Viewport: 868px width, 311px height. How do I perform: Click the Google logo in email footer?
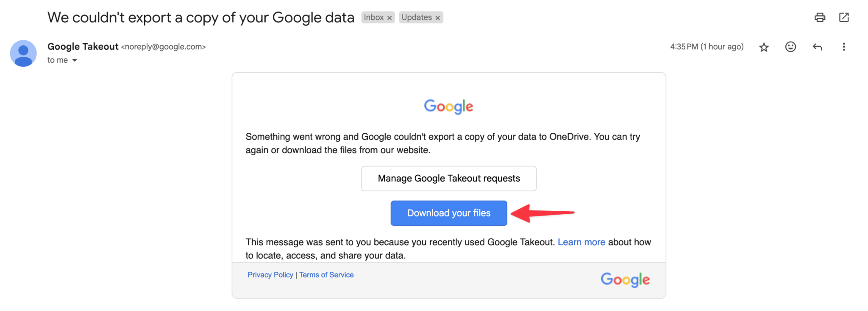coord(625,280)
